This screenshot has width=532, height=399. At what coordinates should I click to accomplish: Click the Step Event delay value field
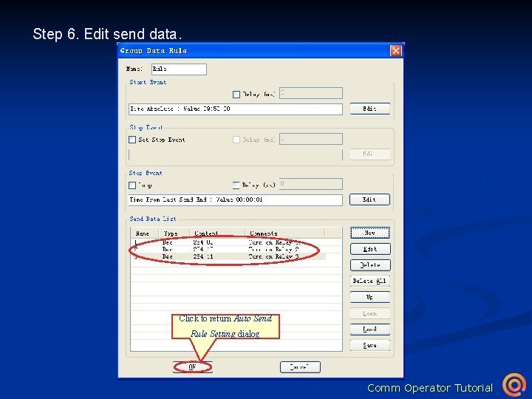pyautogui.click(x=311, y=184)
